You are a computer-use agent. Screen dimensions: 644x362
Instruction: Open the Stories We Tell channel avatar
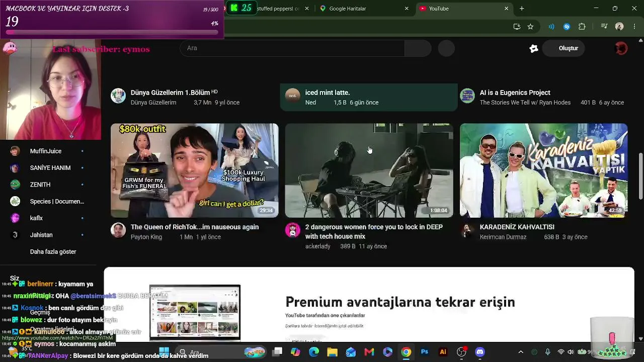(x=467, y=96)
